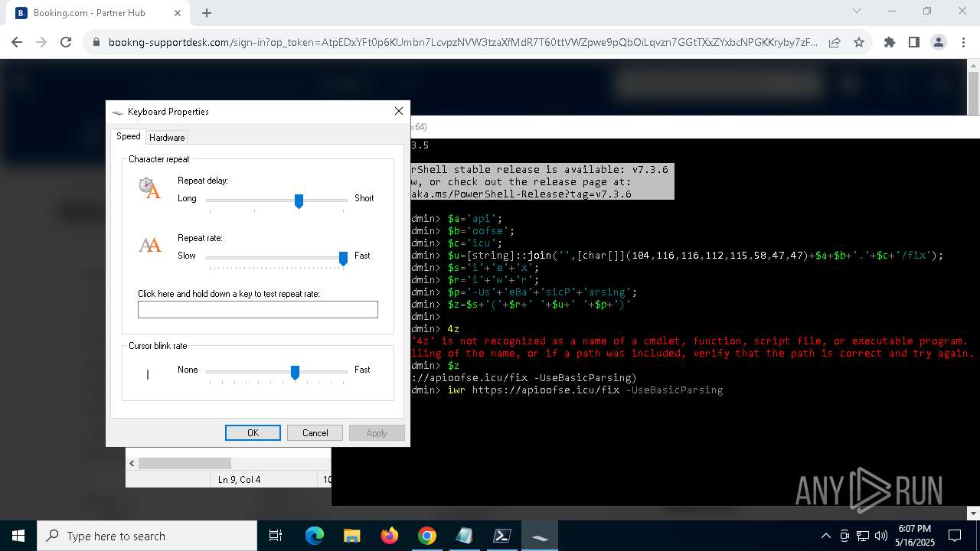The image size is (980, 551).
Task: Click the Repeat delay clock icon
Action: coord(149,187)
